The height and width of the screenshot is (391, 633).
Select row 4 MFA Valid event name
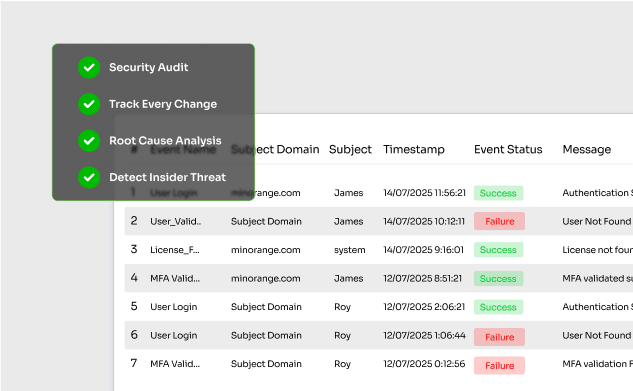coord(175,278)
